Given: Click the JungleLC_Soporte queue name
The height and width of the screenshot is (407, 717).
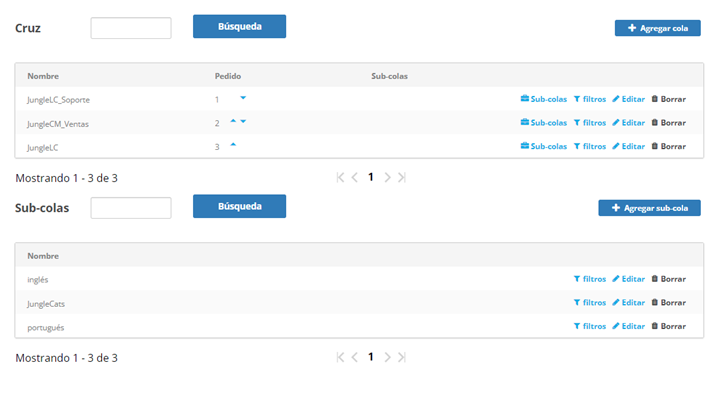Looking at the screenshot, I should [58, 100].
